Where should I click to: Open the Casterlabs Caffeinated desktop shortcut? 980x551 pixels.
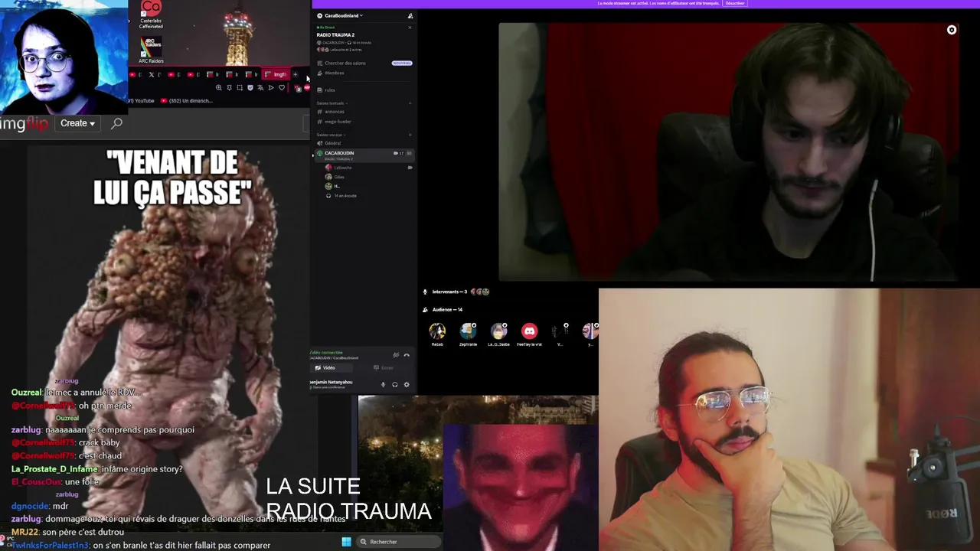151,15
